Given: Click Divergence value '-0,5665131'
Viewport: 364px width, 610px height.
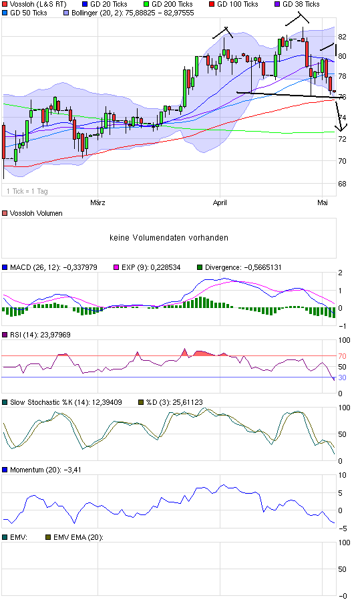Looking at the screenshot, I should [262, 267].
